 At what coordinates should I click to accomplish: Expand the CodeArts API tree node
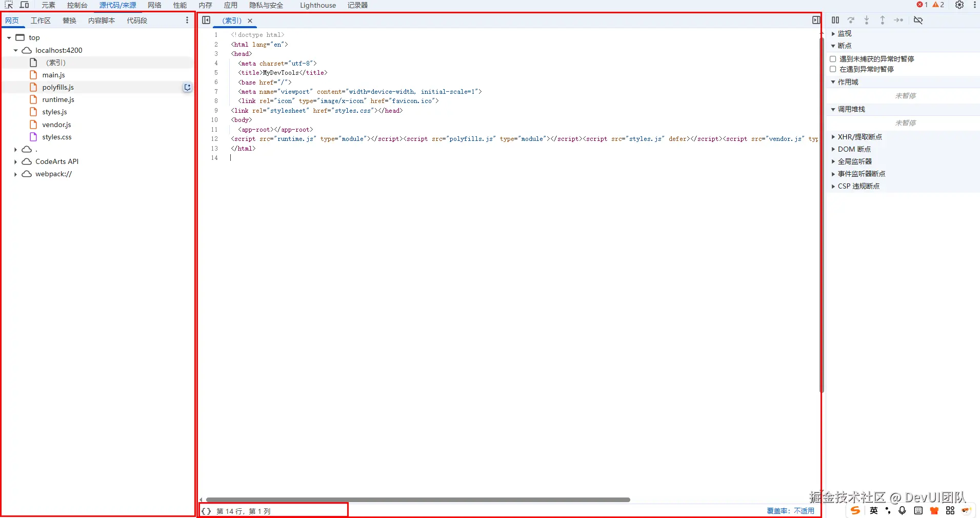[16, 162]
